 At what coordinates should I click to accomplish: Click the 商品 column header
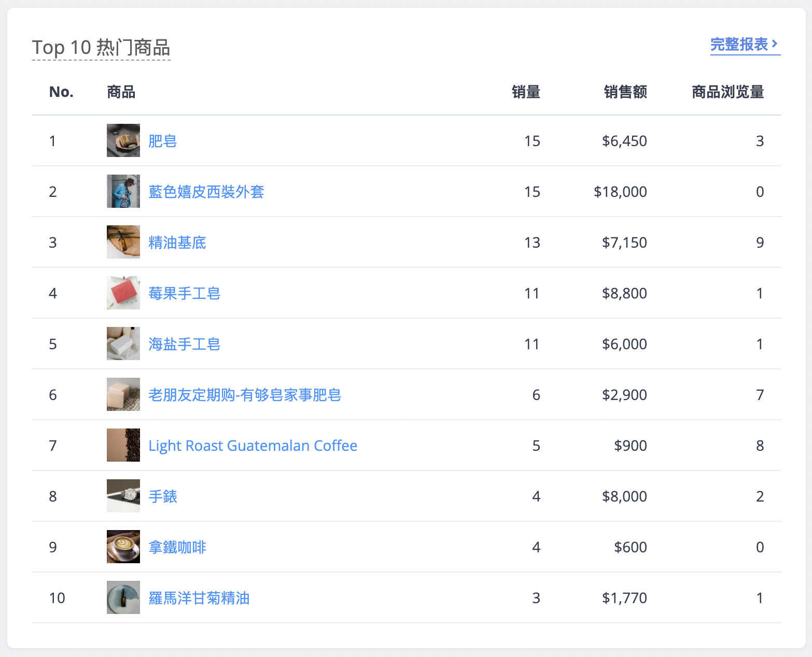point(121,92)
